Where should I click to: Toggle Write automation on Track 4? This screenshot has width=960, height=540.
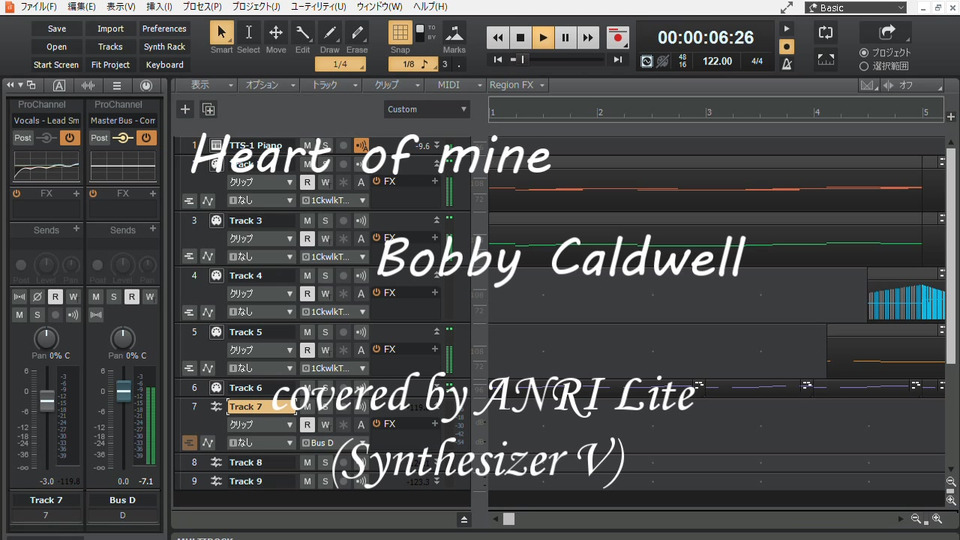tap(325, 294)
